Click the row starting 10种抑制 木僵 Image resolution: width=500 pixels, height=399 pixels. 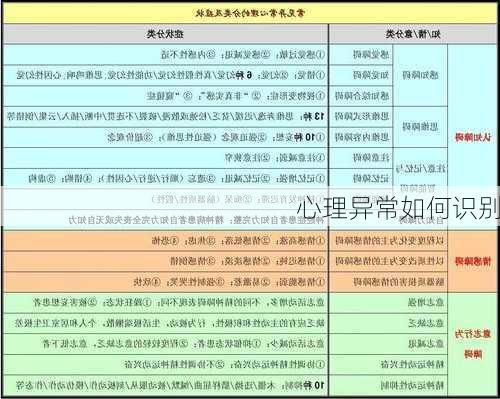pos(165,386)
